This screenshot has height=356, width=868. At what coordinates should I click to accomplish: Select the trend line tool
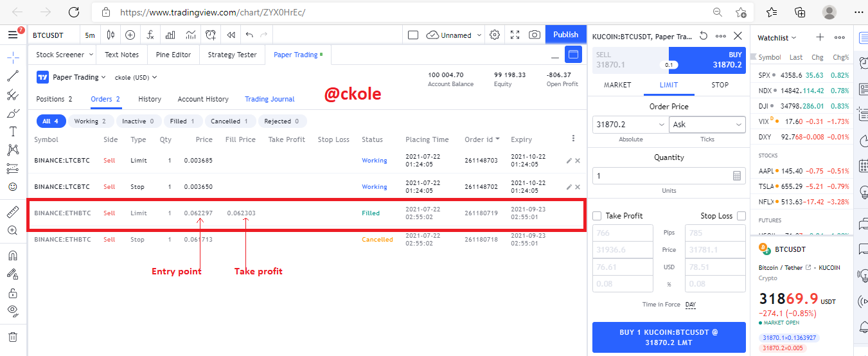[13, 76]
